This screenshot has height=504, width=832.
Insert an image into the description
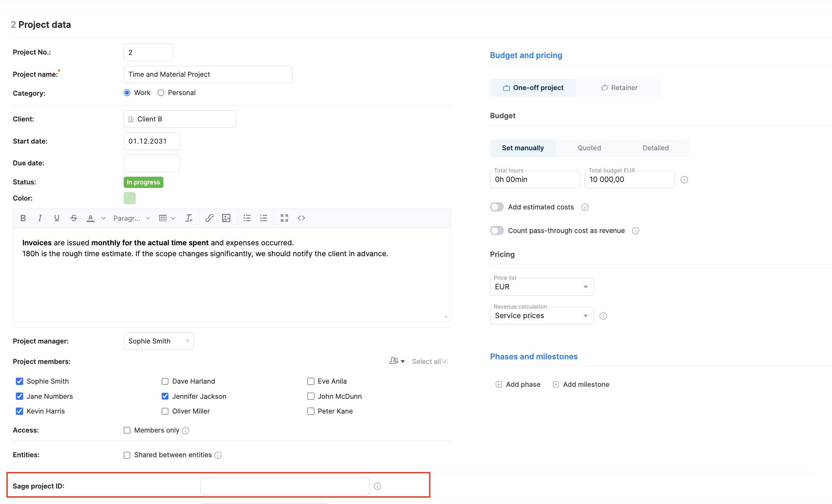pyautogui.click(x=226, y=218)
